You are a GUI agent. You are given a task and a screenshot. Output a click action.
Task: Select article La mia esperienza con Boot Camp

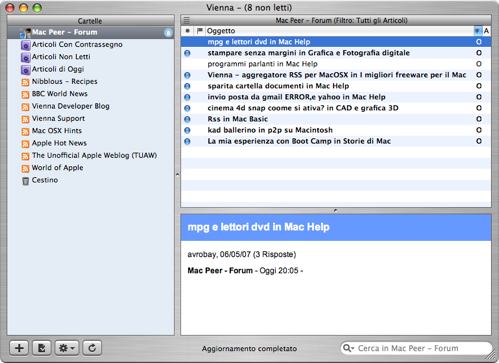(336, 141)
